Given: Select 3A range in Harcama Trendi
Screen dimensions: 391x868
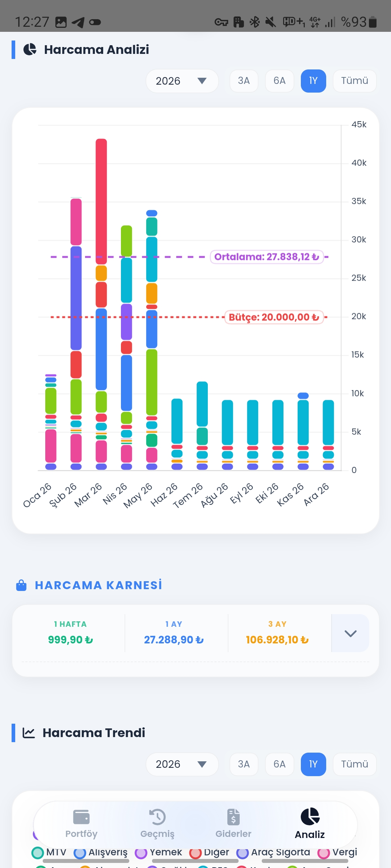Looking at the screenshot, I should click(x=244, y=764).
